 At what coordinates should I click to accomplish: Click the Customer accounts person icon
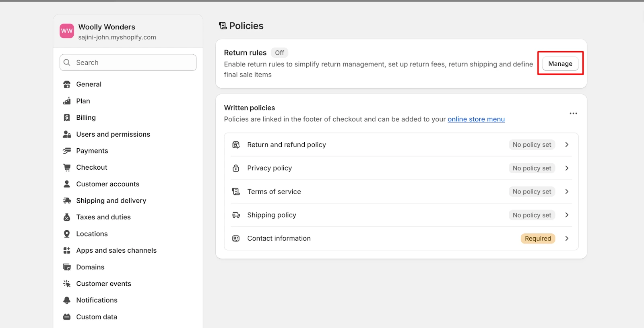pyautogui.click(x=67, y=184)
